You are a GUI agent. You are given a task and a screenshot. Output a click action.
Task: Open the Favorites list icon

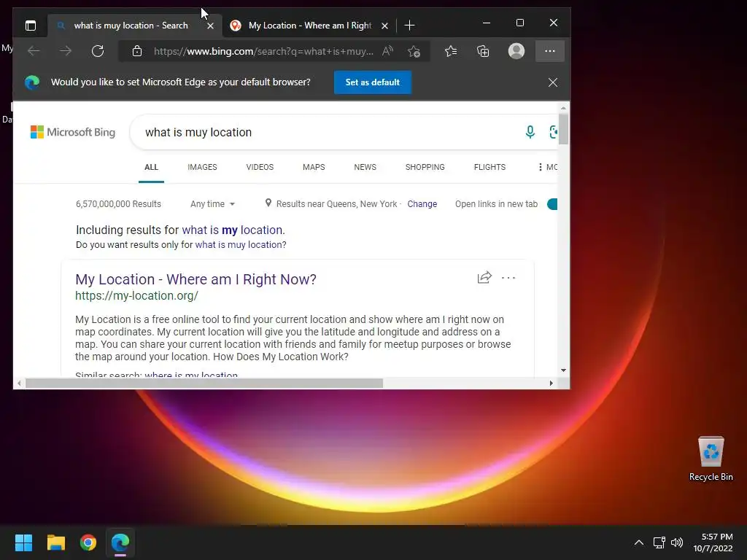tap(451, 51)
